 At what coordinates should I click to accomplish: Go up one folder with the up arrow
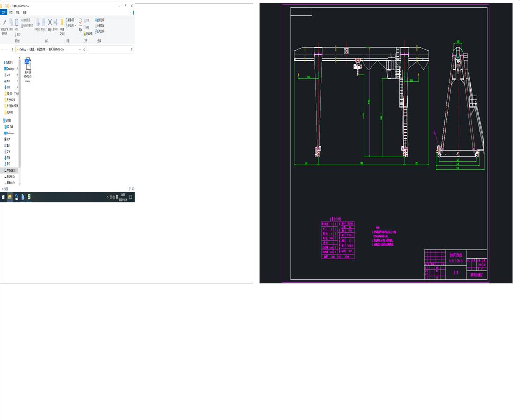pos(12,49)
